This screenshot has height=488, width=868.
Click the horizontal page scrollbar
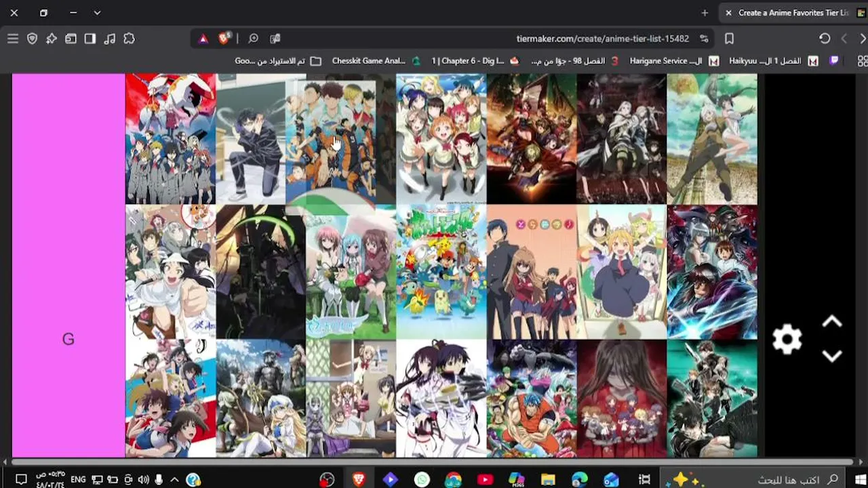[432, 462]
